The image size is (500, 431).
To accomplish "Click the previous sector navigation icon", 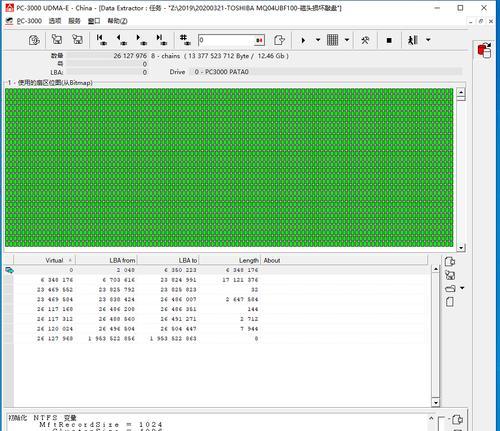I will pyautogui.click(x=121, y=40).
